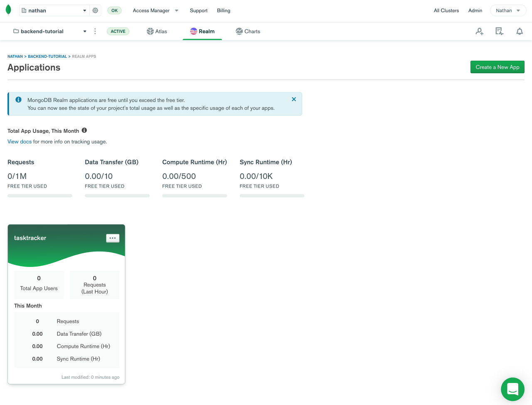This screenshot has width=532, height=405.
Task: Click the Atlas leaf icon
Action: pyautogui.click(x=150, y=31)
